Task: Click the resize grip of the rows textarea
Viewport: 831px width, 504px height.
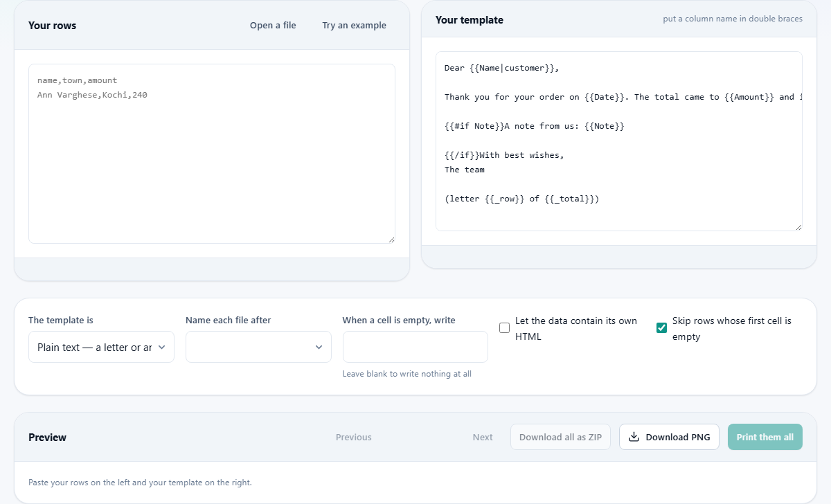Action: (x=391, y=240)
